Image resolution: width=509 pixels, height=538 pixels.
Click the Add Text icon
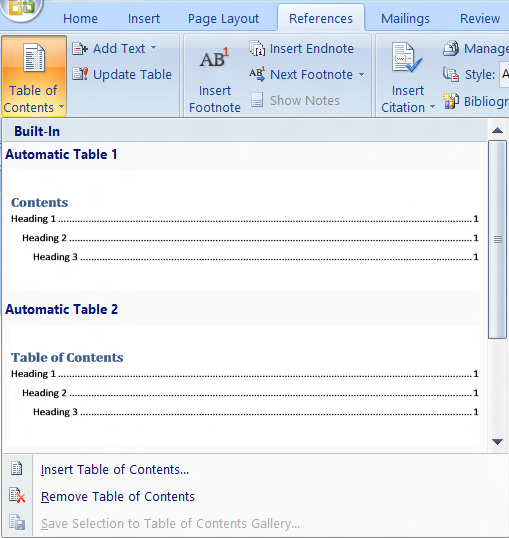[x=80, y=49]
